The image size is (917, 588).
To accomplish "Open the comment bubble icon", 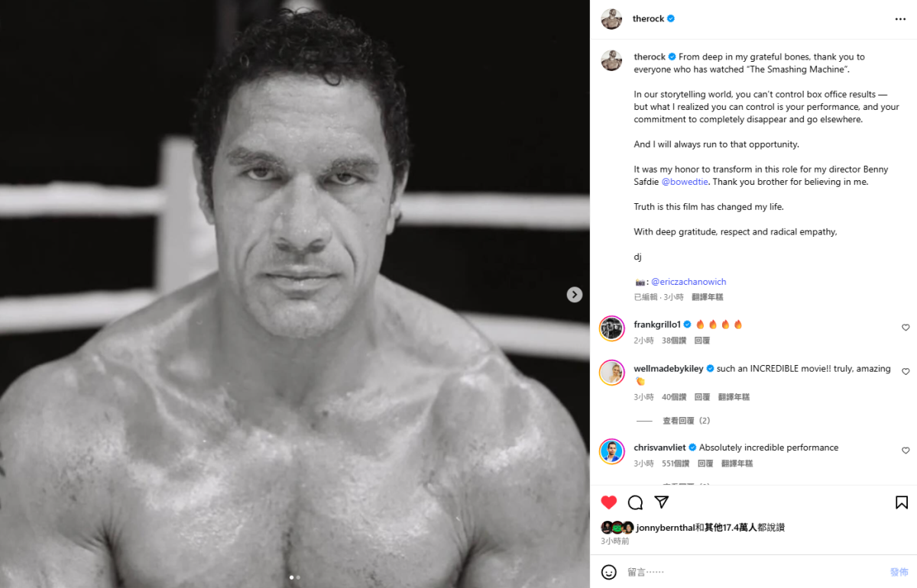I will [x=635, y=502].
